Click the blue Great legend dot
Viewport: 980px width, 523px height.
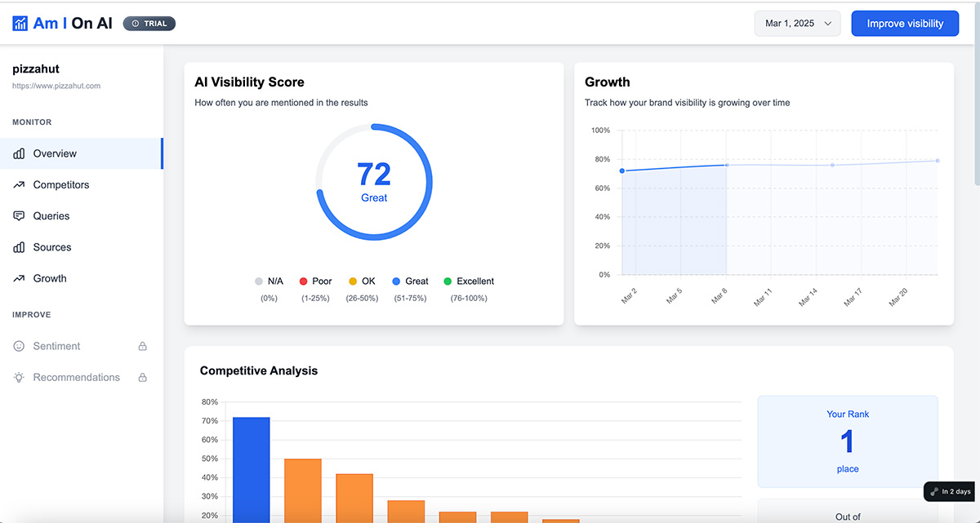396,281
